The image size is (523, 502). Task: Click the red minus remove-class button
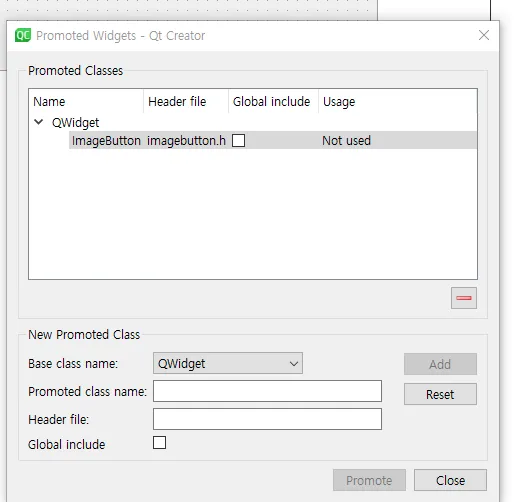(464, 298)
